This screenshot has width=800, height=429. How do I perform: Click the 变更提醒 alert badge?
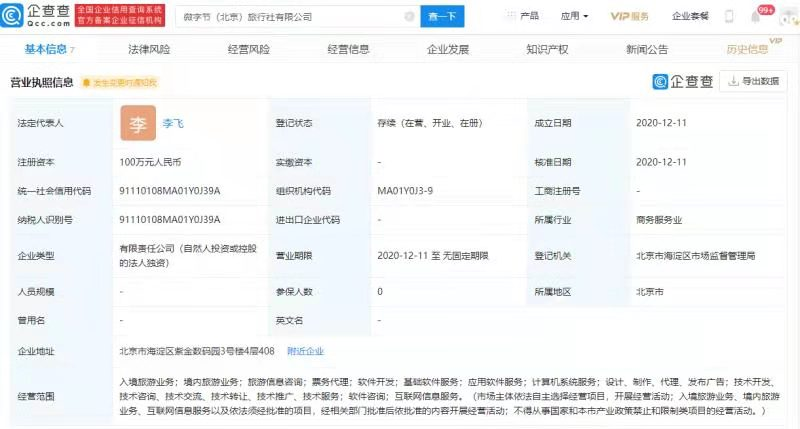point(119,82)
